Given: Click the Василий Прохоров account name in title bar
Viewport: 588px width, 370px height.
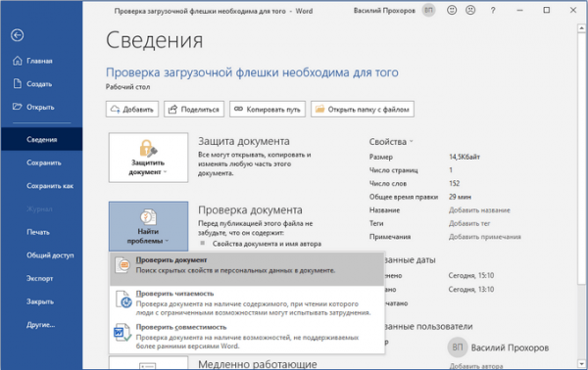Looking at the screenshot, I should pyautogui.click(x=384, y=11).
